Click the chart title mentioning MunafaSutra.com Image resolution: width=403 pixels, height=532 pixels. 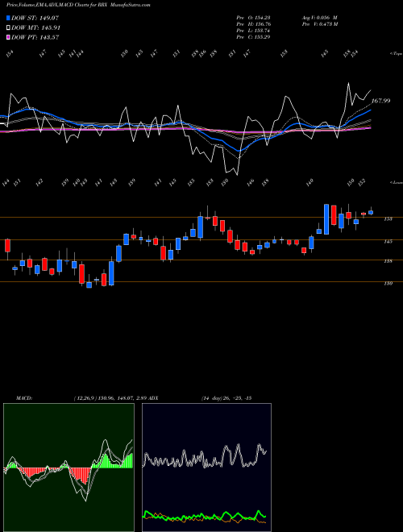click(x=79, y=5)
